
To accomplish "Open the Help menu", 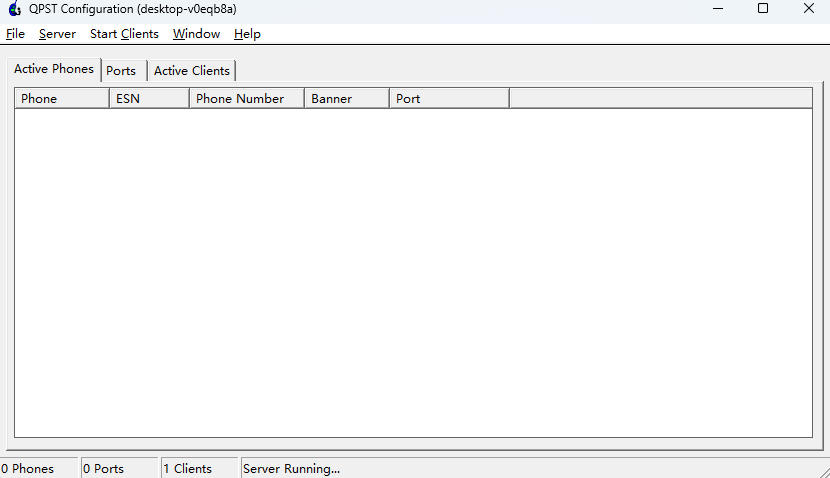I will point(247,34).
